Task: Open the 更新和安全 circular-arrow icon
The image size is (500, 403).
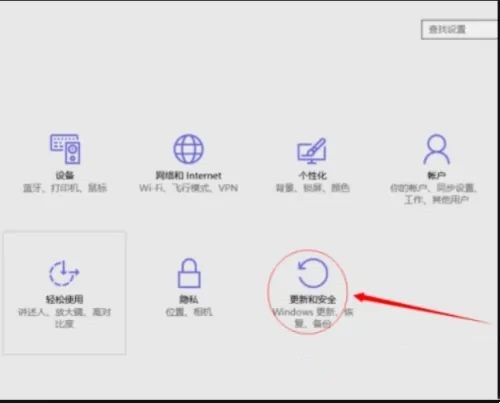Action: tap(312, 273)
